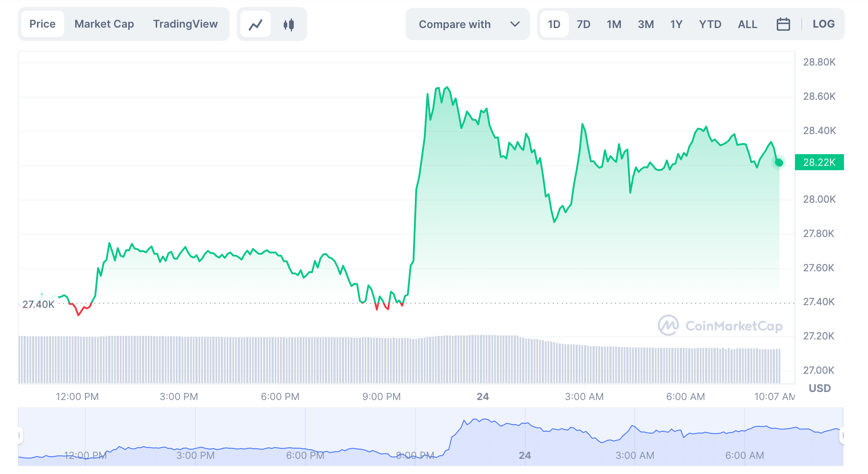Click the 27.40K opening price label

pyautogui.click(x=38, y=304)
